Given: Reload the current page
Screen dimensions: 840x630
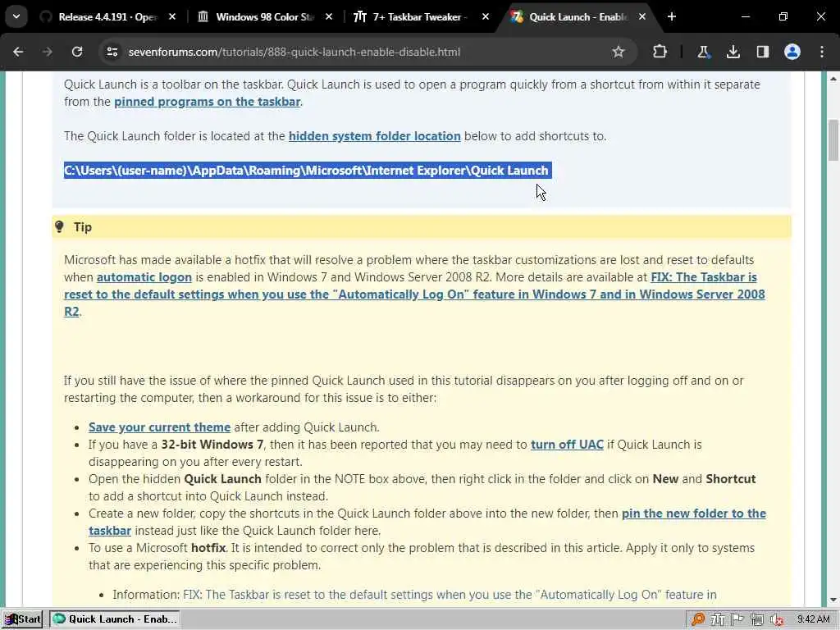Looking at the screenshot, I should (x=77, y=52).
